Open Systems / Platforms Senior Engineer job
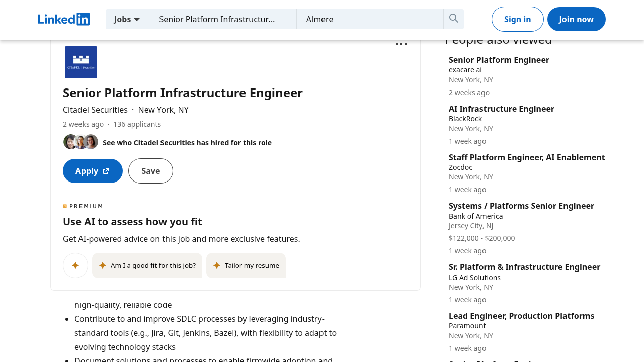 click(521, 206)
